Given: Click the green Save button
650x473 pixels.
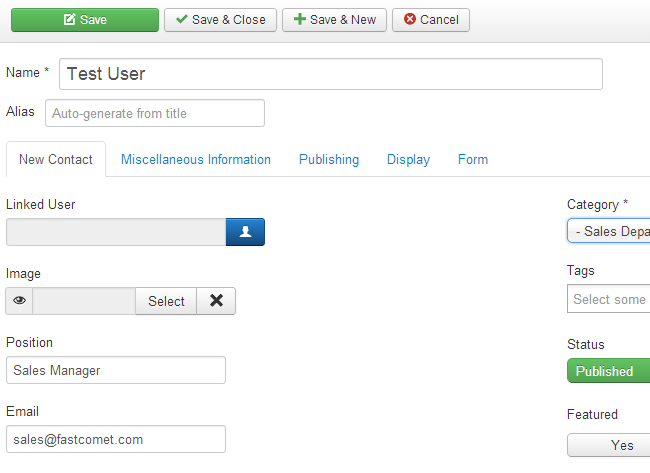Looking at the screenshot, I should [84, 20].
